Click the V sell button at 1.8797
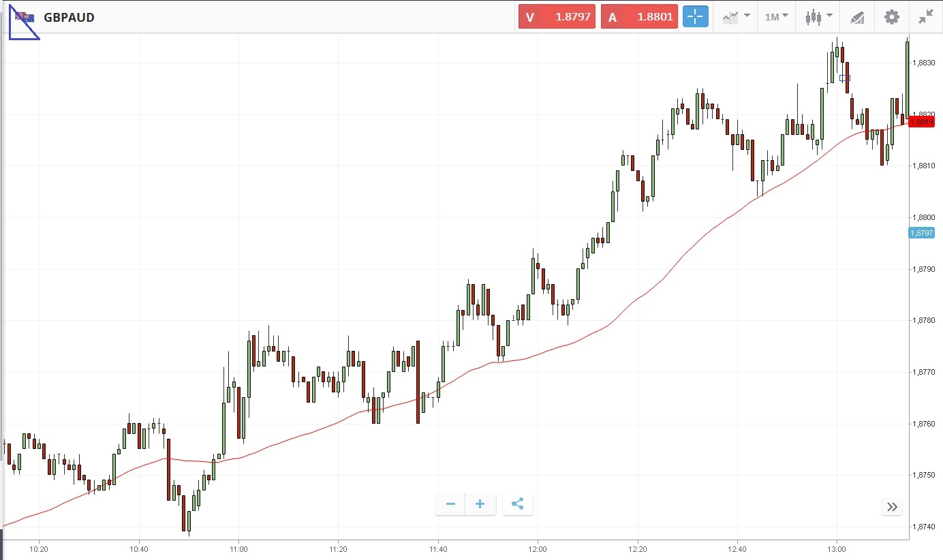 tap(557, 17)
